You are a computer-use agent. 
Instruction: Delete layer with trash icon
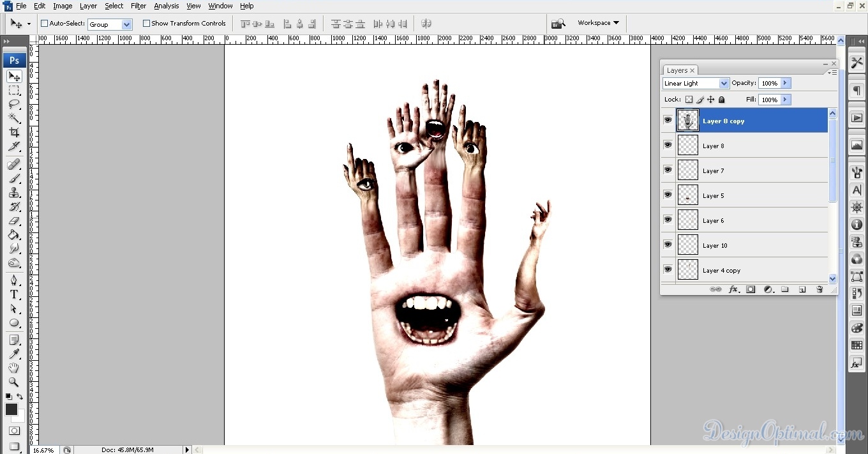pos(819,289)
